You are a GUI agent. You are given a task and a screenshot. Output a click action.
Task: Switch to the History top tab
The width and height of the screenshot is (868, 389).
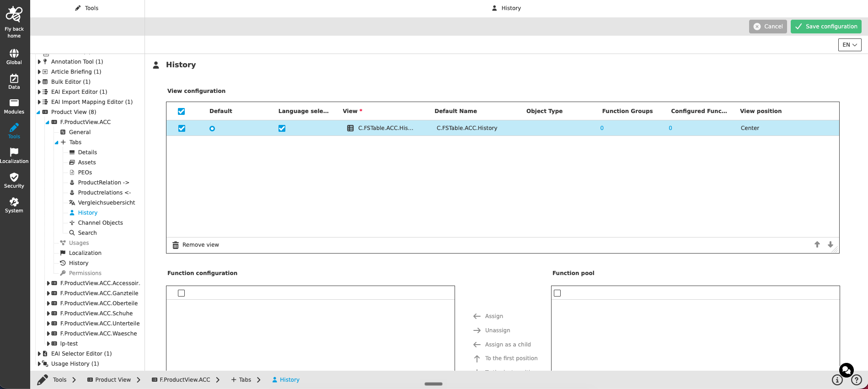[x=506, y=8]
